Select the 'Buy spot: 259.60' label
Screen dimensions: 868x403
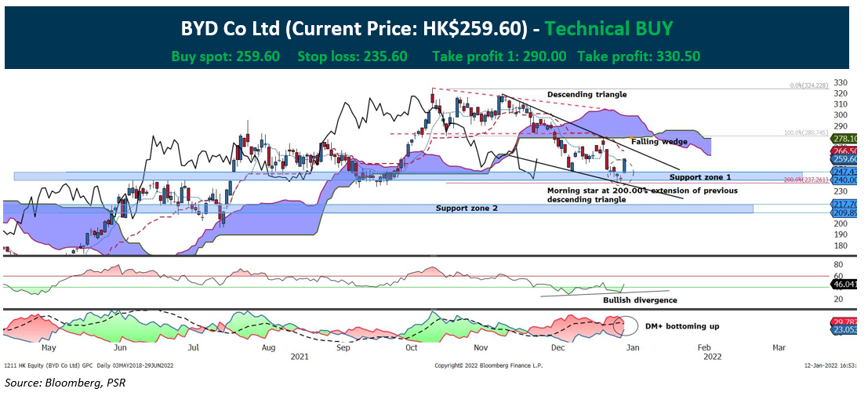225,56
